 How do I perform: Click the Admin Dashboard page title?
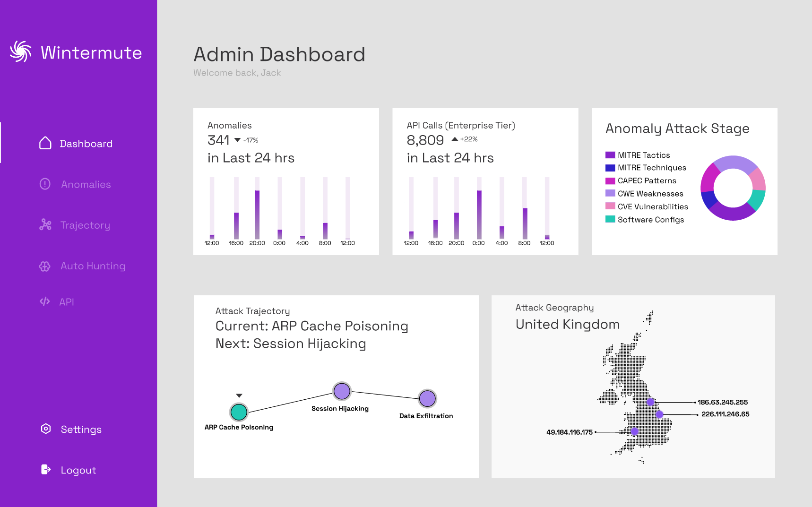coord(279,54)
